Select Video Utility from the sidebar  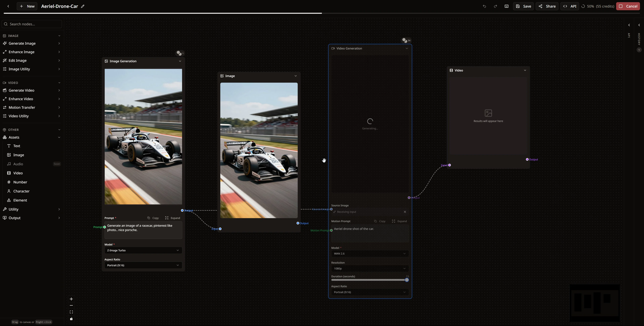pyautogui.click(x=18, y=116)
